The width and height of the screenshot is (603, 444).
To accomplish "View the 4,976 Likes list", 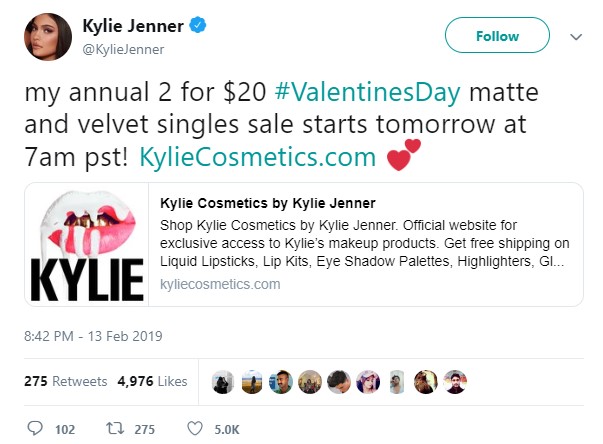I will point(152,381).
